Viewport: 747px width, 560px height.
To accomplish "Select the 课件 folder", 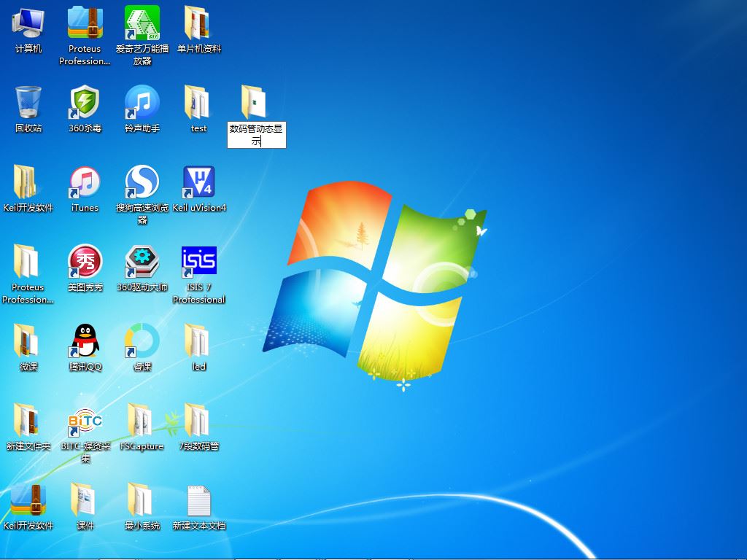I will [x=83, y=499].
